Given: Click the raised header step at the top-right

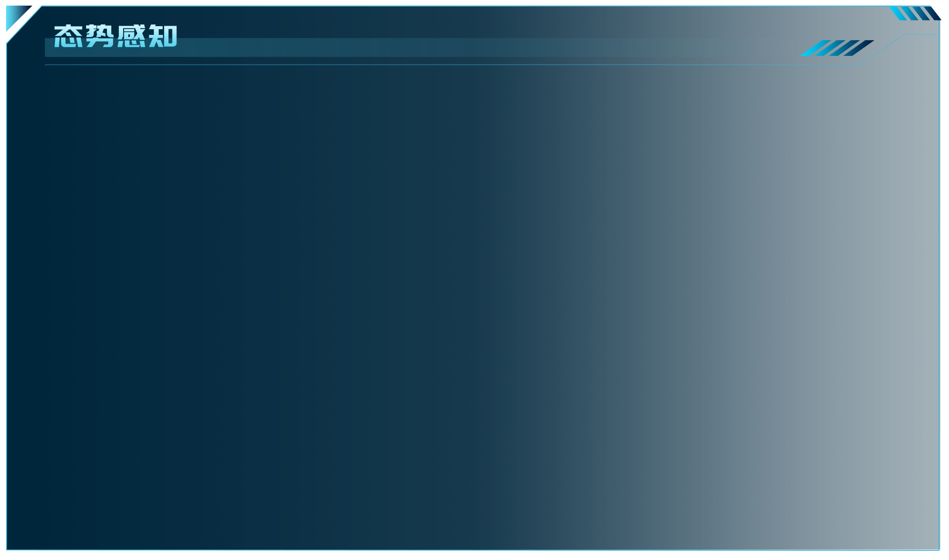Looking at the screenshot, I should point(922,34).
